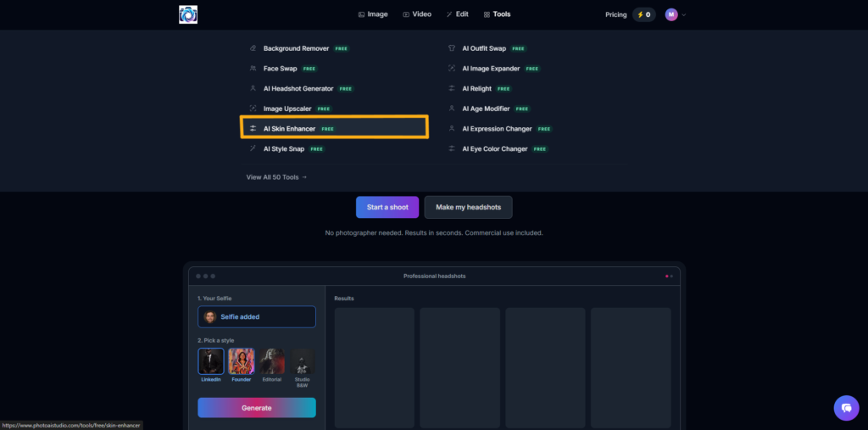Image resolution: width=868 pixels, height=430 pixels.
Task: Click the AI Eye Color Changer icon
Action: click(452, 148)
